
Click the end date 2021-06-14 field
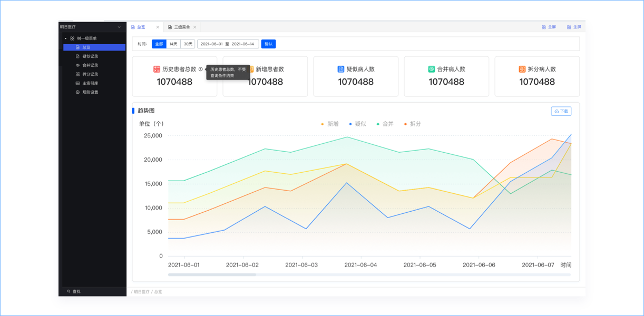[x=243, y=44]
